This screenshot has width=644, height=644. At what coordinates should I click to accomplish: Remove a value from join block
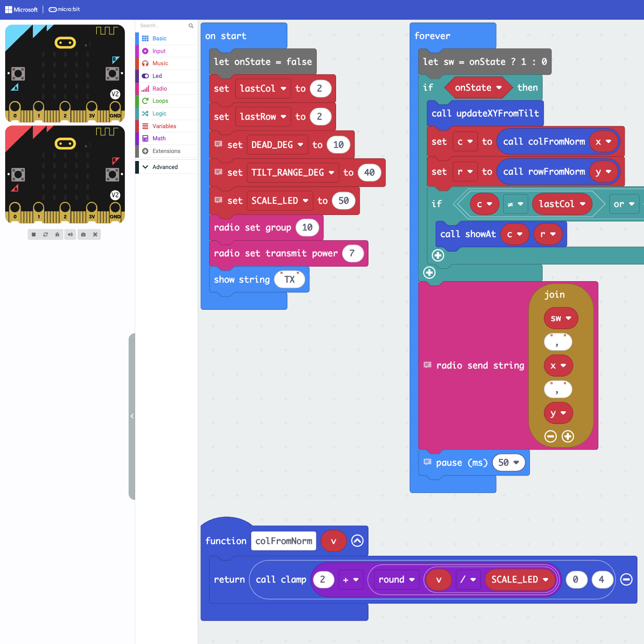point(550,437)
